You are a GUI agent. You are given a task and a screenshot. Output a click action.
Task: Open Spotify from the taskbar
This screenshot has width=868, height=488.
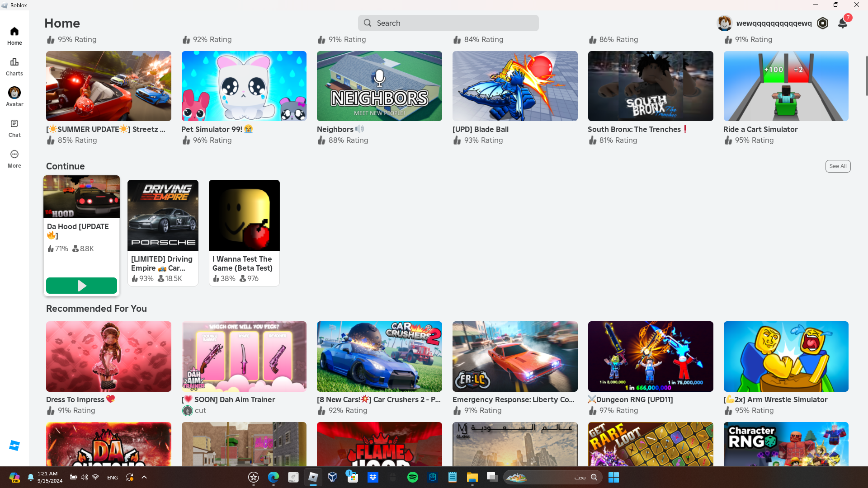(x=412, y=477)
